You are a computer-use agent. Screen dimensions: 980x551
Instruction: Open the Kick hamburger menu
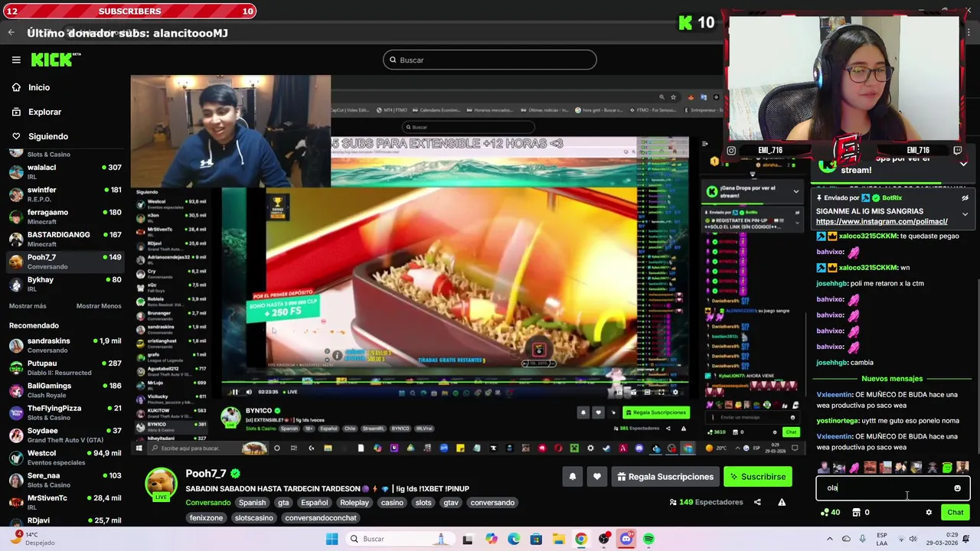coord(16,60)
